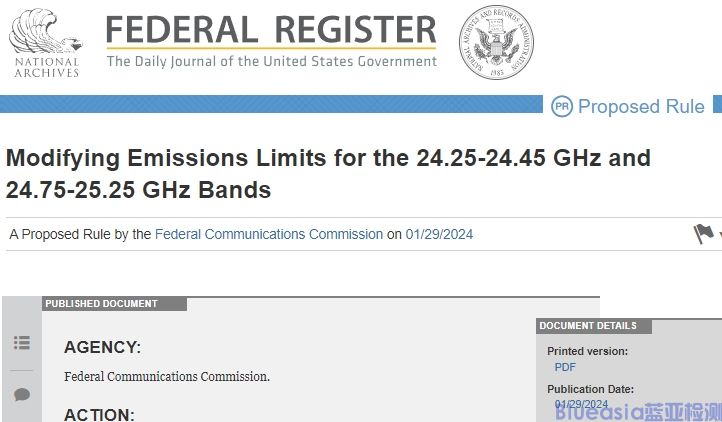Image resolution: width=722 pixels, height=422 pixels.
Task: Click the National Archives seal emblem
Action: tap(496, 41)
